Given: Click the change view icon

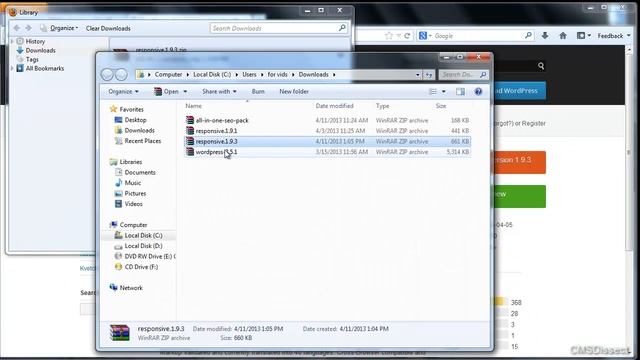Looking at the screenshot, I should pyautogui.click(x=433, y=92).
